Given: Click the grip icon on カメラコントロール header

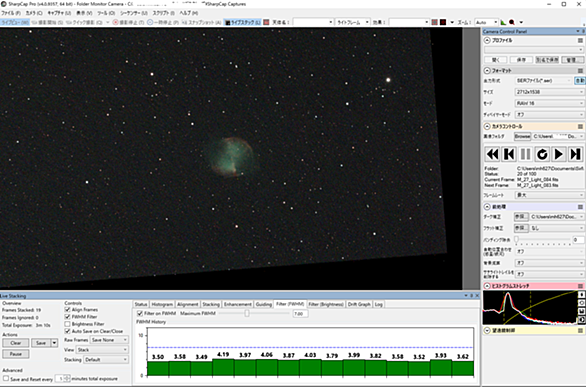Looking at the screenshot, I should pyautogui.click(x=580, y=126).
